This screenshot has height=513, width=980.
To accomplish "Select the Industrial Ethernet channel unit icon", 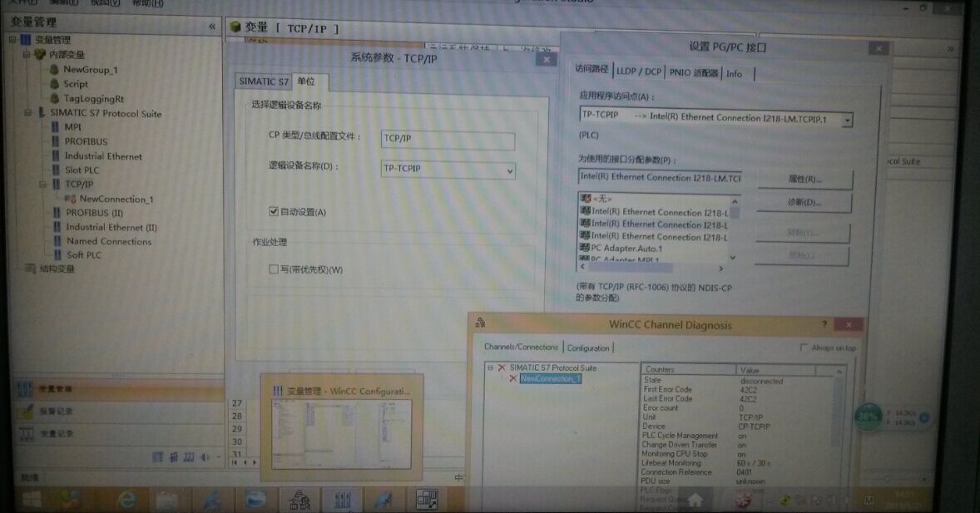I will [56, 155].
